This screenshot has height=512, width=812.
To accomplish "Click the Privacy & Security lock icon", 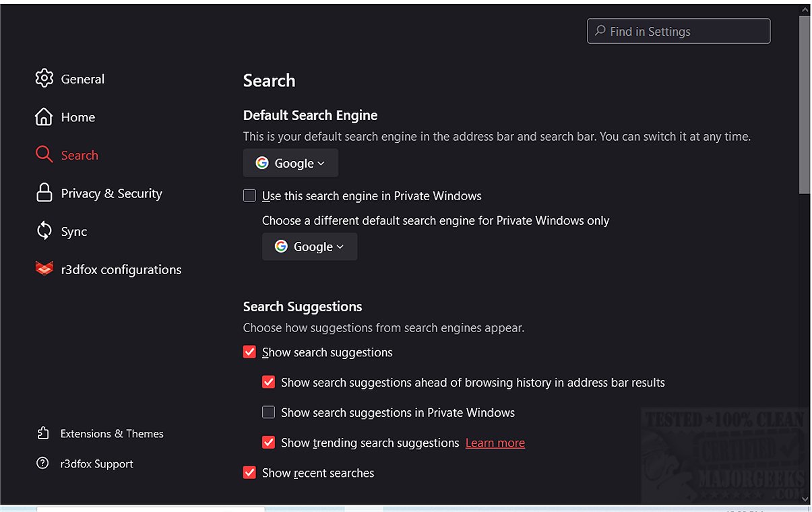I will pyautogui.click(x=44, y=193).
